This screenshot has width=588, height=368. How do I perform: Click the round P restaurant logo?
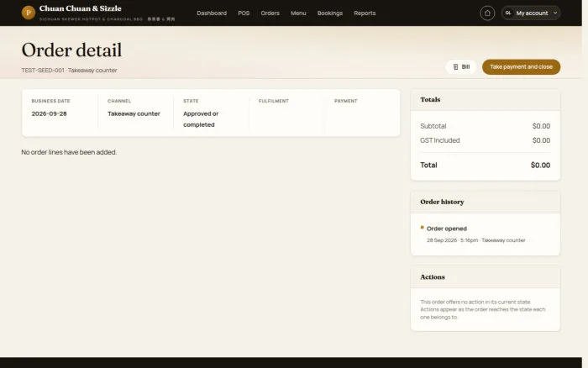click(x=28, y=13)
